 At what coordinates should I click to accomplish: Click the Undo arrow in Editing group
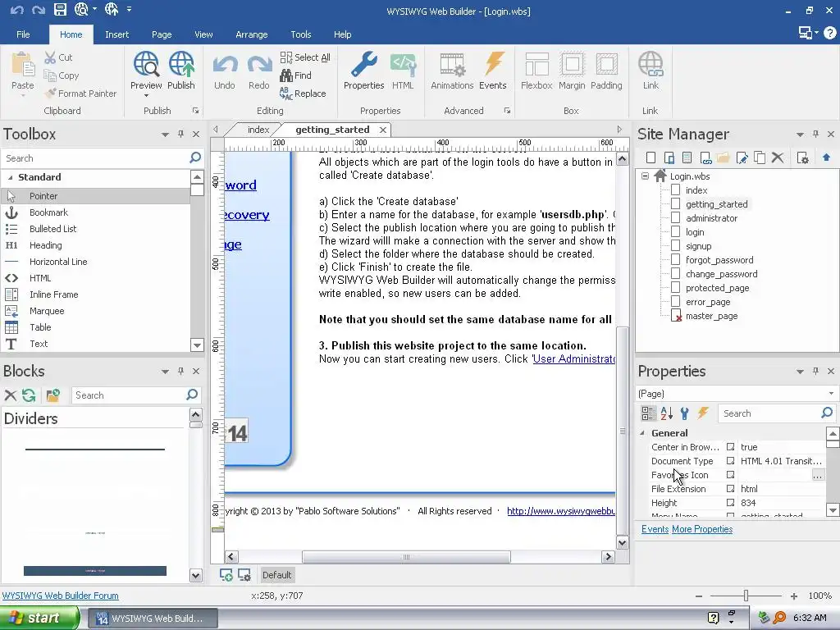click(x=225, y=65)
